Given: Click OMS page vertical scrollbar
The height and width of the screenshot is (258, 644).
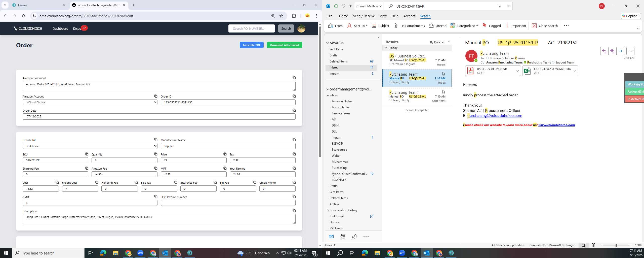Looking at the screenshot, I should (x=320, y=92).
